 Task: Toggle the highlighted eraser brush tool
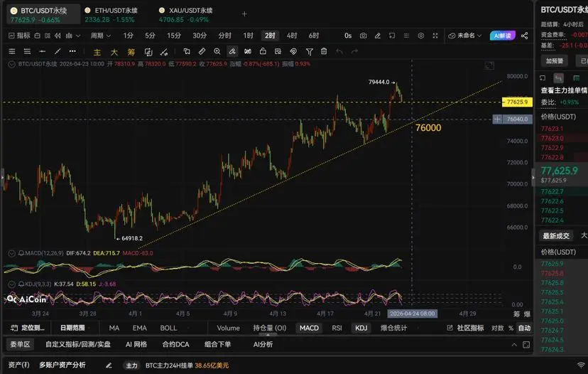click(x=232, y=51)
